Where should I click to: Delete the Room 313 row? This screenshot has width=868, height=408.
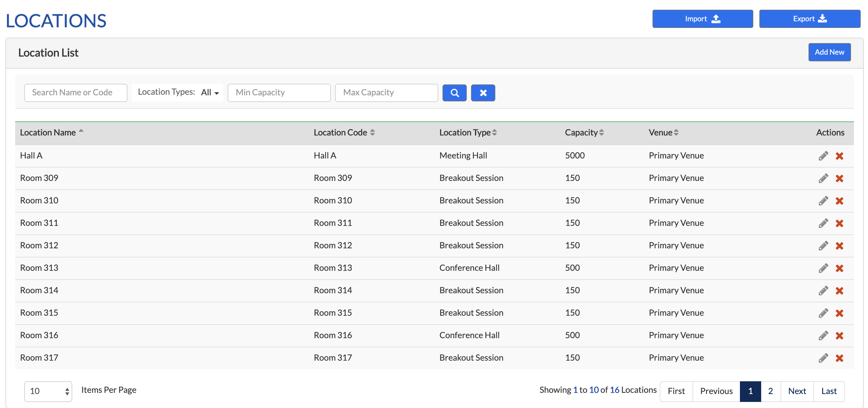[x=839, y=268]
